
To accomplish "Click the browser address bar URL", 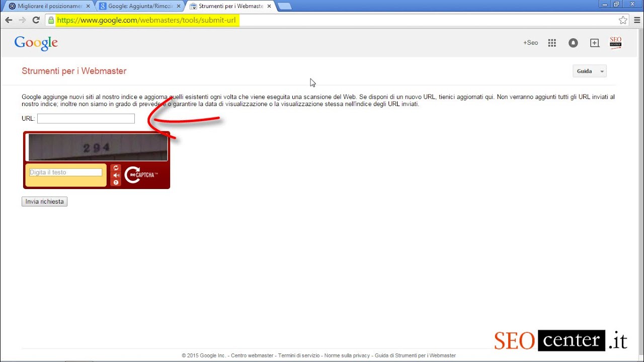I will point(146,20).
